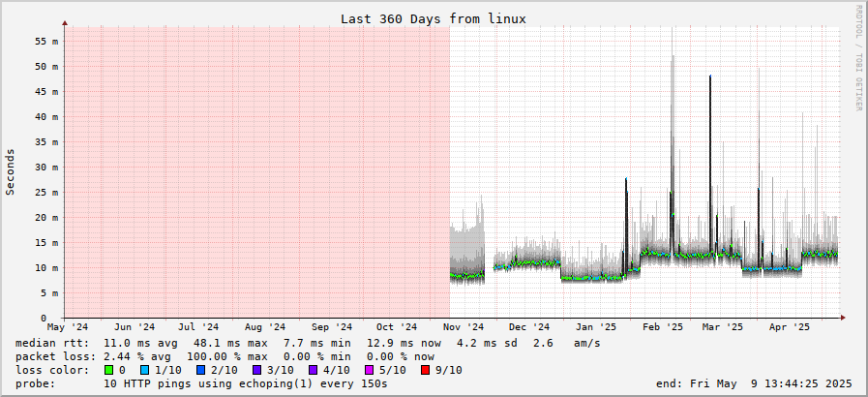Click the magenta 5/10 loss color swatch
Screen dimensions: 868x397
click(x=370, y=370)
